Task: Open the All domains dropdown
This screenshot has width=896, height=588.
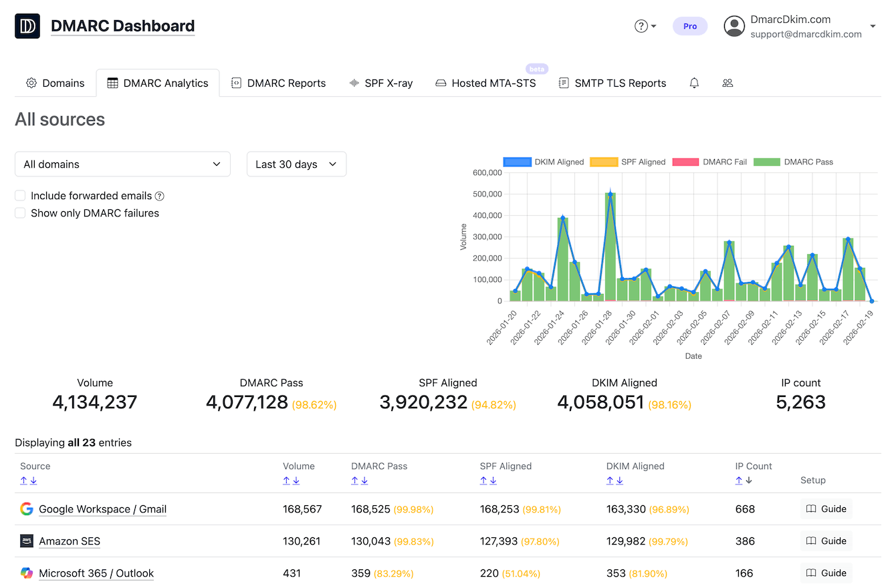Action: [x=122, y=164]
